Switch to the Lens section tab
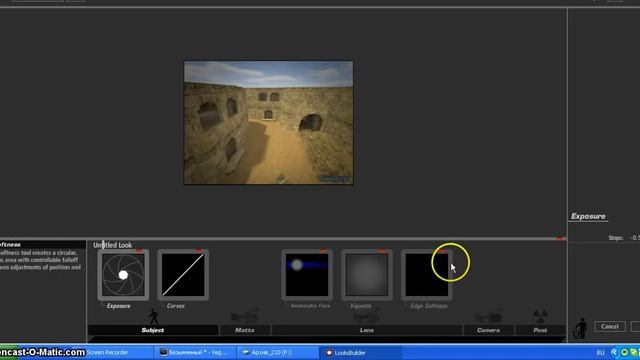This screenshot has height=360, width=640. tap(367, 330)
